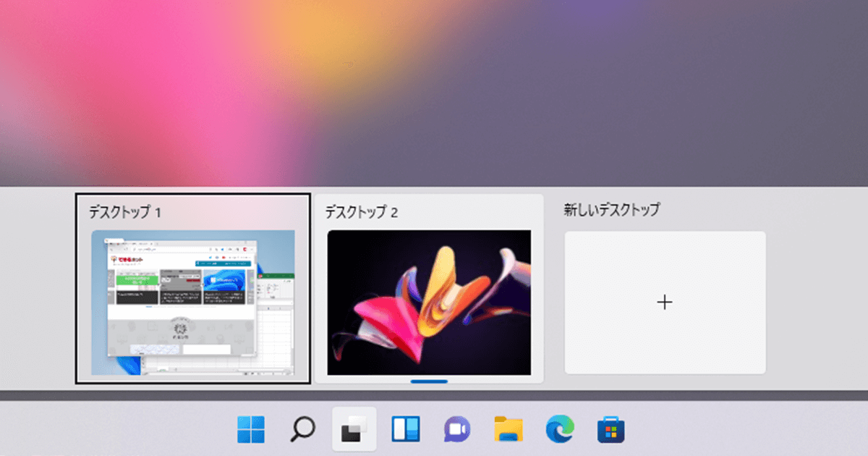This screenshot has height=456, width=868.
Task: Launch Microsoft Edge from the taskbar
Action: (x=560, y=429)
